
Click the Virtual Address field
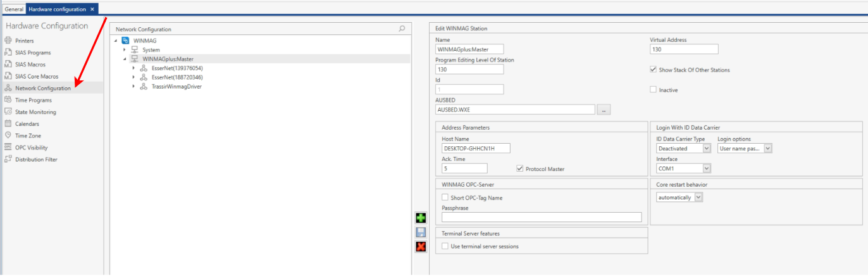pos(684,49)
